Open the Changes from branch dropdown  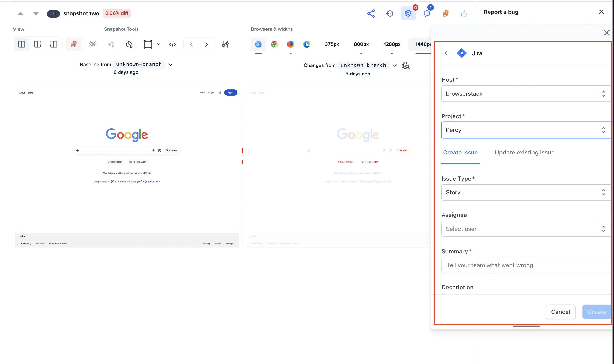[x=395, y=65]
